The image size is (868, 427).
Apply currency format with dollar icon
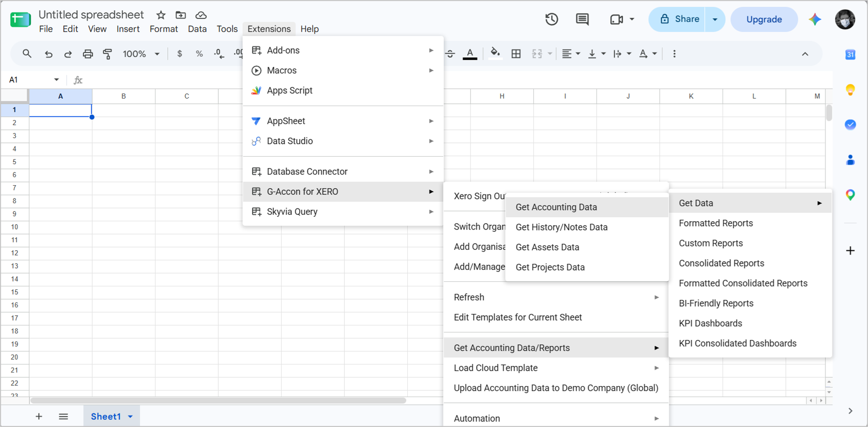click(x=179, y=54)
